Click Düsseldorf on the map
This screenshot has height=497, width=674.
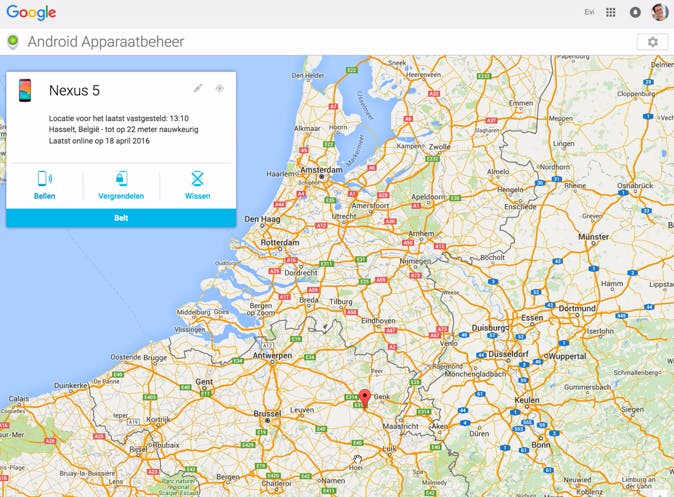509,354
